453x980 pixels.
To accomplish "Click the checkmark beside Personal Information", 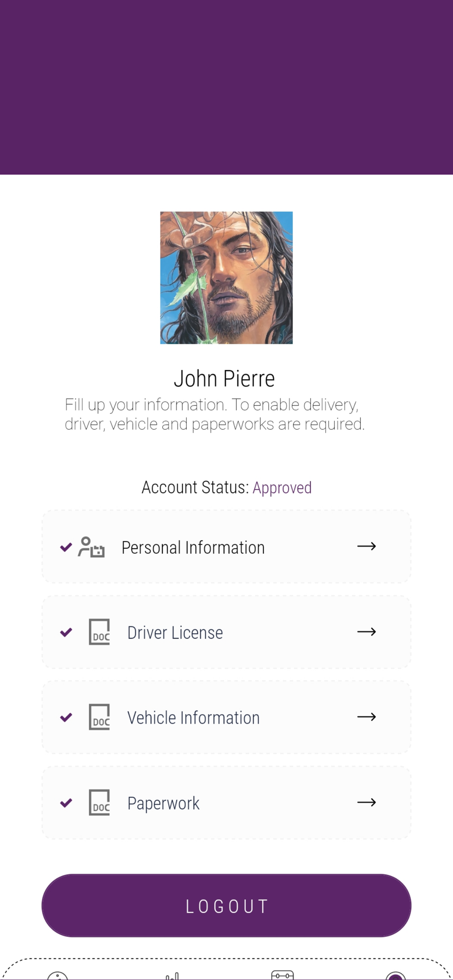I will [x=66, y=547].
